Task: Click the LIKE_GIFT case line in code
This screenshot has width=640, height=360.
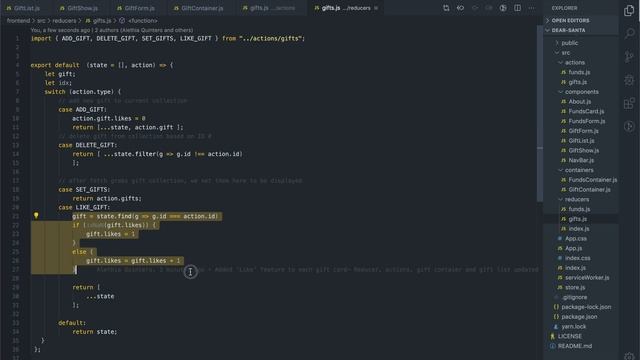Action: click(x=84, y=207)
